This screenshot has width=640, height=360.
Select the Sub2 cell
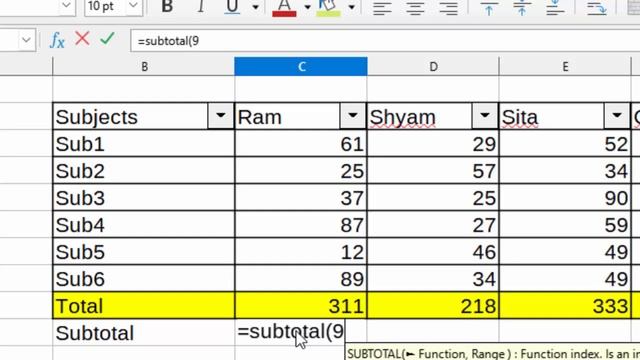(x=144, y=171)
